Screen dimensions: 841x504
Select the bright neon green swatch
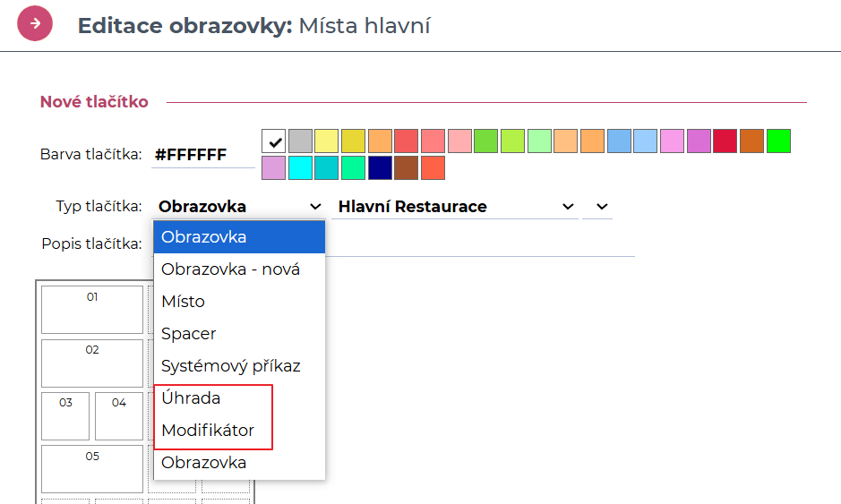pos(778,141)
